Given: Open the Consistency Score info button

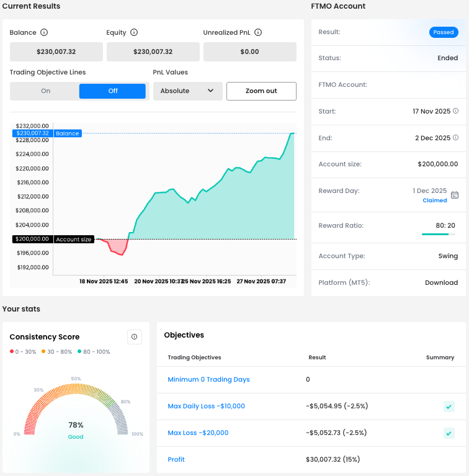Looking at the screenshot, I should click(135, 337).
